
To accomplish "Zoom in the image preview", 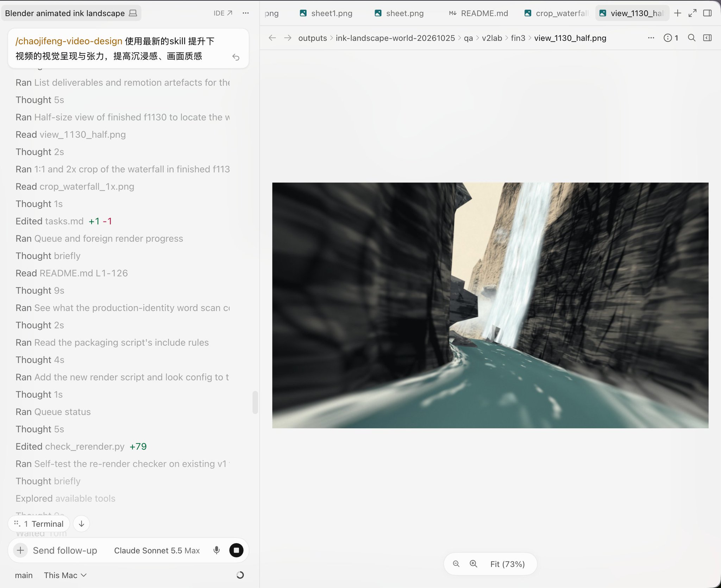I will pos(474,564).
